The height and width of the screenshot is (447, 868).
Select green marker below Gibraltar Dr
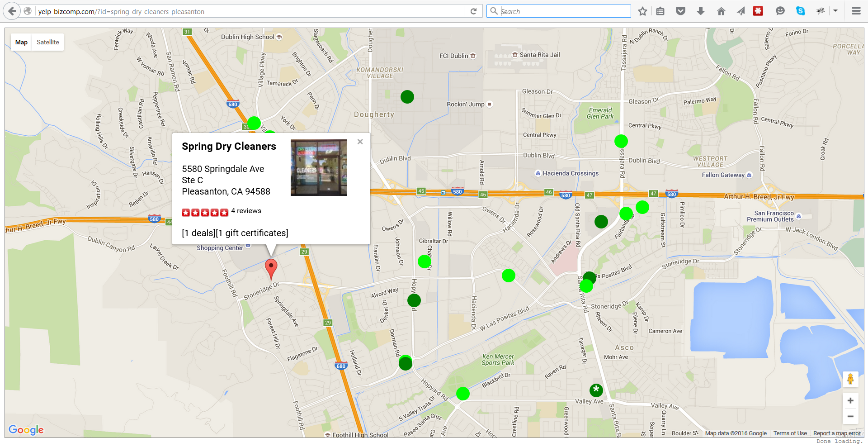coord(425,262)
